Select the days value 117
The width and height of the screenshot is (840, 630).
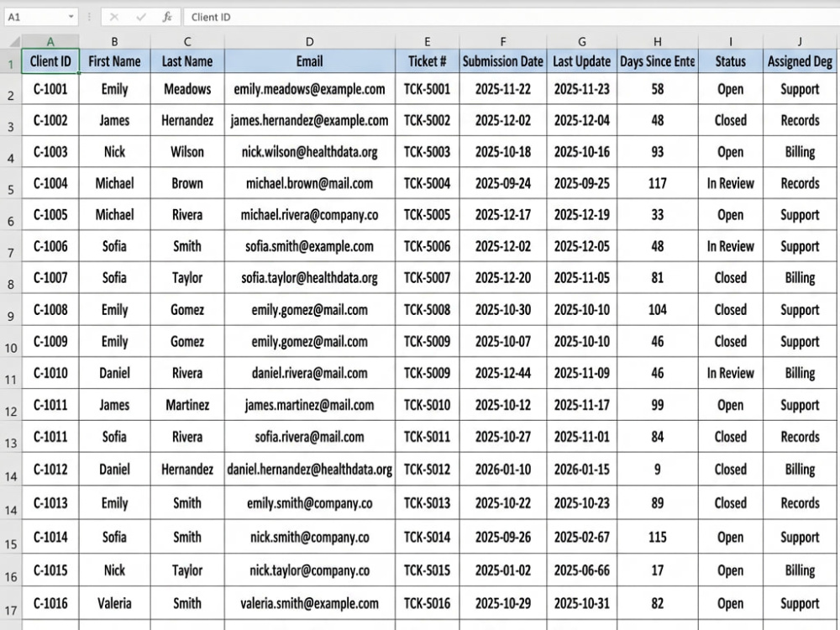[658, 184]
